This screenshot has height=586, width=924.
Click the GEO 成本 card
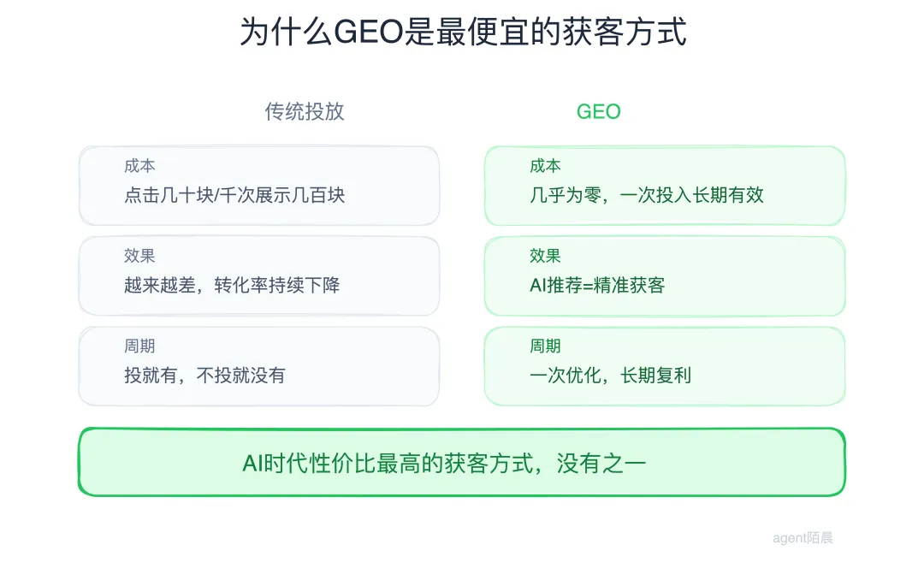point(665,186)
